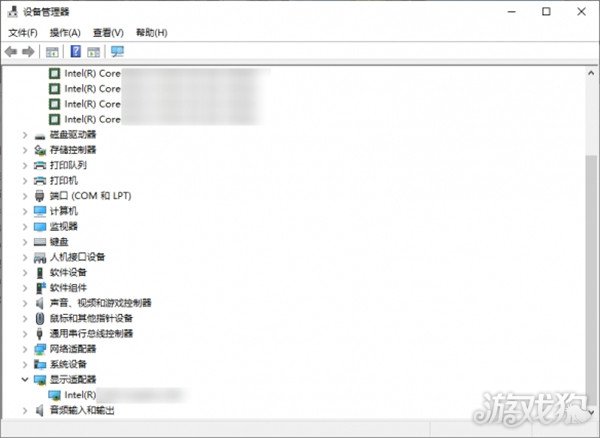Open the 操作(A) menu

point(65,33)
